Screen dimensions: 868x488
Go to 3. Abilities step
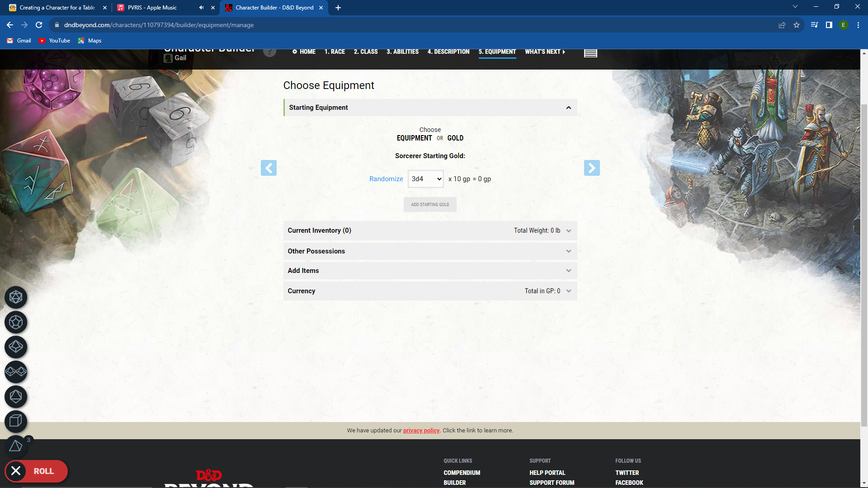pos(402,52)
